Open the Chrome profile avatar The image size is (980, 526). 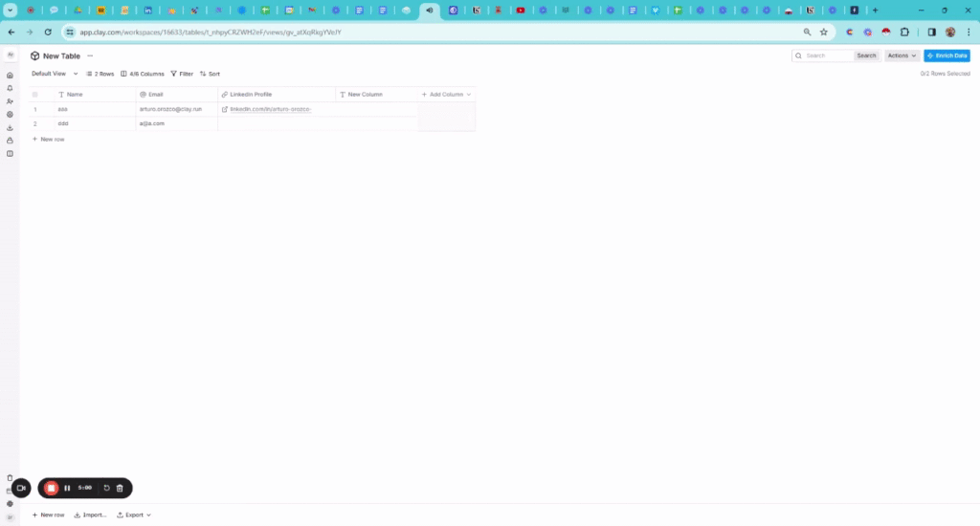(950, 32)
